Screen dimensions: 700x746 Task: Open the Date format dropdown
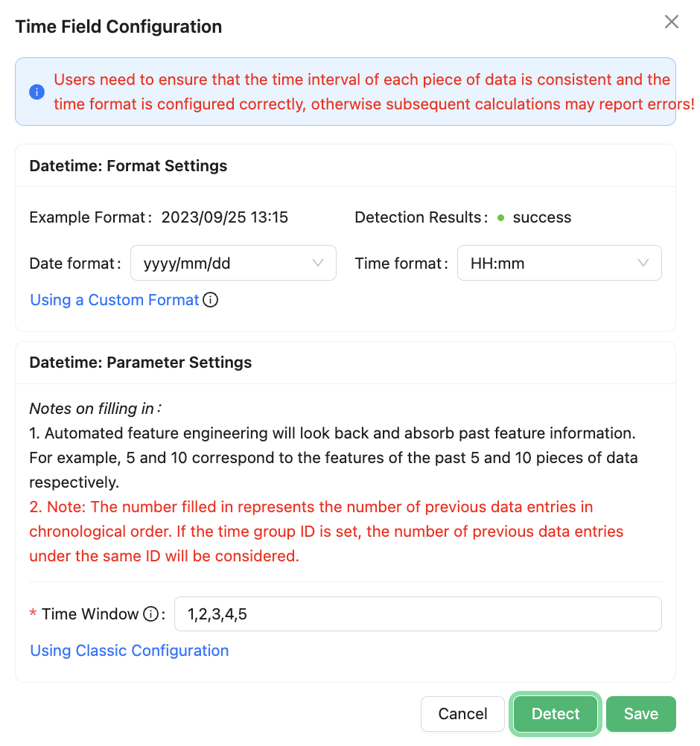[233, 263]
